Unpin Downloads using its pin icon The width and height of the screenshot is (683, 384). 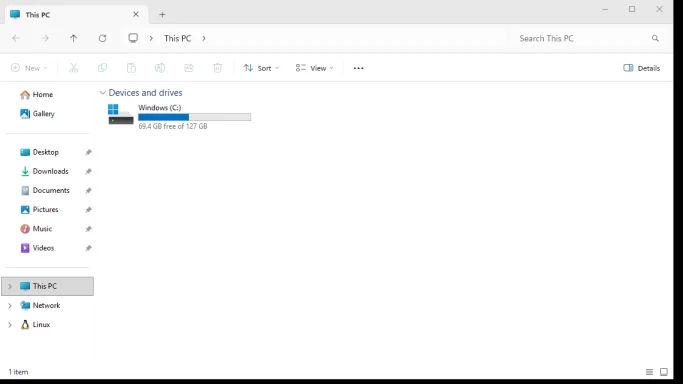(88, 172)
